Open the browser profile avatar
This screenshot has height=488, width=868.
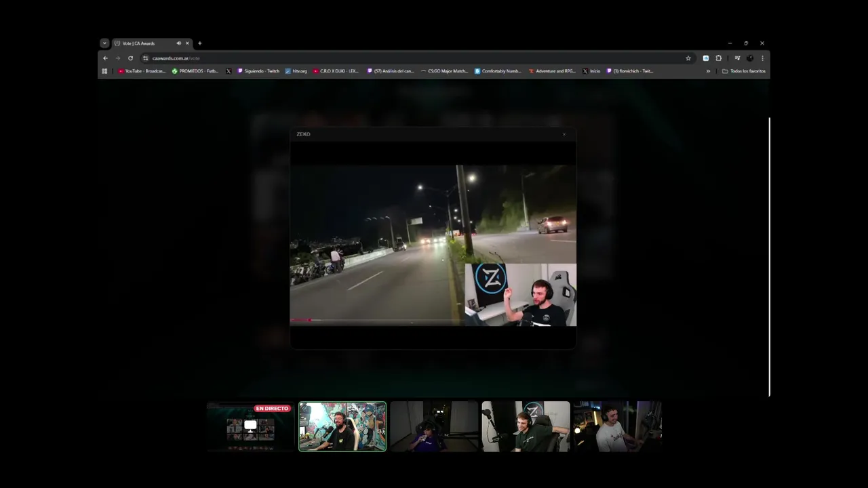pyautogui.click(x=750, y=58)
